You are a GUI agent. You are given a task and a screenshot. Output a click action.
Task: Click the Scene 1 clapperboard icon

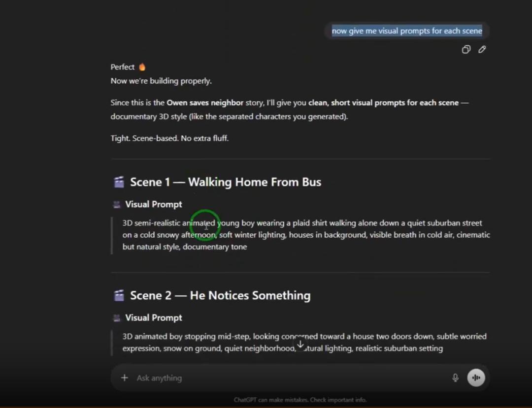point(119,182)
